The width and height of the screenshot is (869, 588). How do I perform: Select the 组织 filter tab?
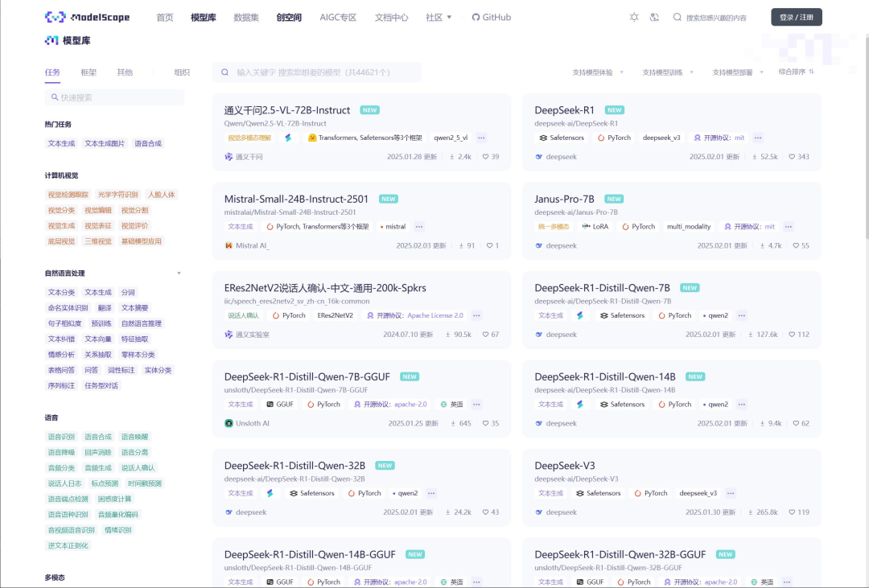[x=182, y=72]
